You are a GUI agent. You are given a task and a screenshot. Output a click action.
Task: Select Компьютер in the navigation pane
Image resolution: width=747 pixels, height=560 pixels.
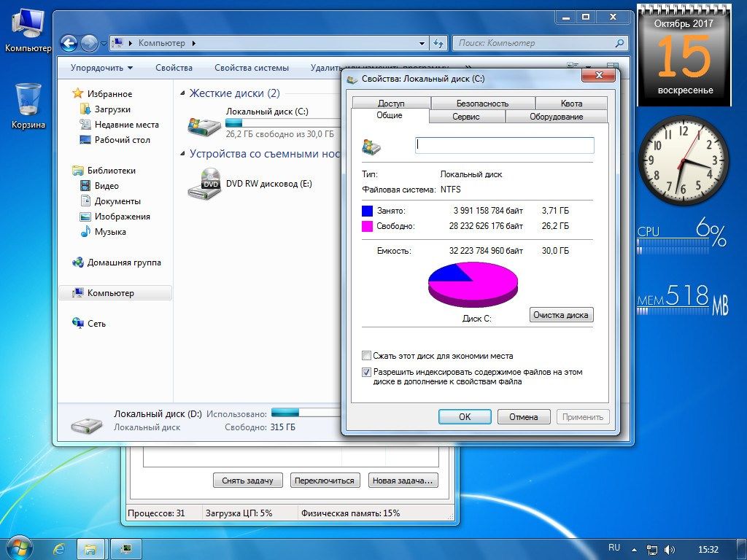pos(115,293)
